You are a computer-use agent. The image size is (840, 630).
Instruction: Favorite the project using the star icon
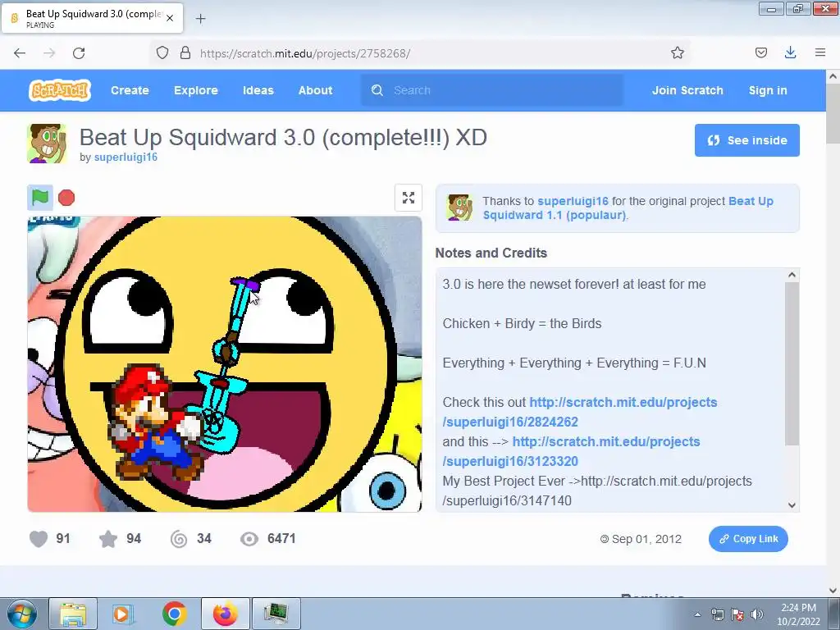(108, 538)
